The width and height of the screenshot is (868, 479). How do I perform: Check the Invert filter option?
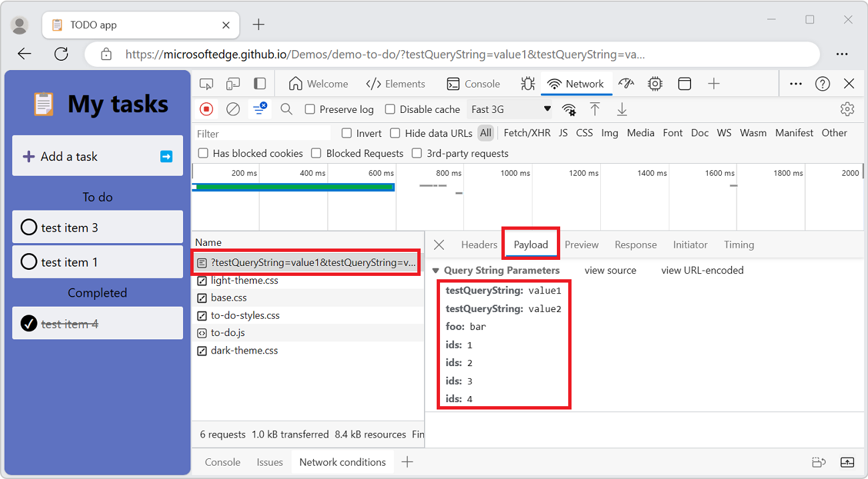pyautogui.click(x=345, y=133)
